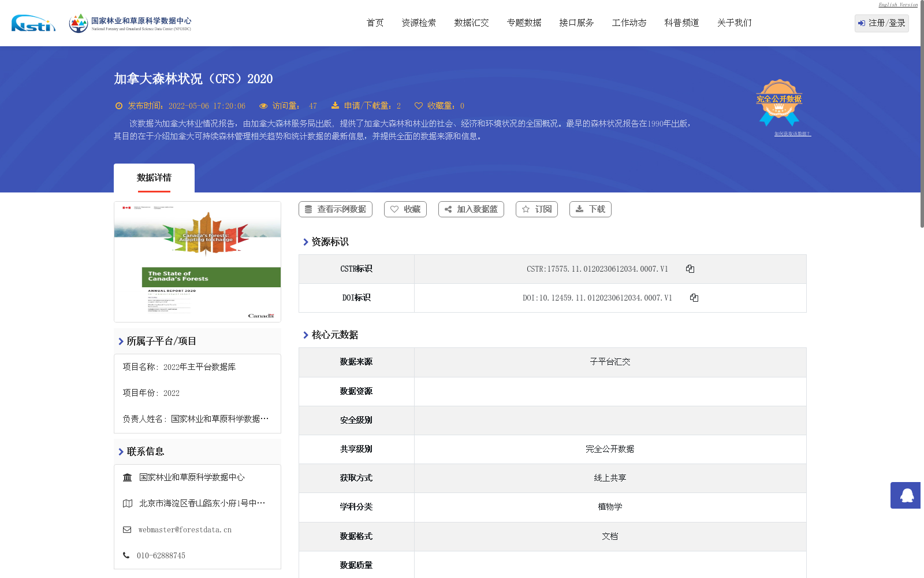Click the institution building icon

(x=128, y=477)
